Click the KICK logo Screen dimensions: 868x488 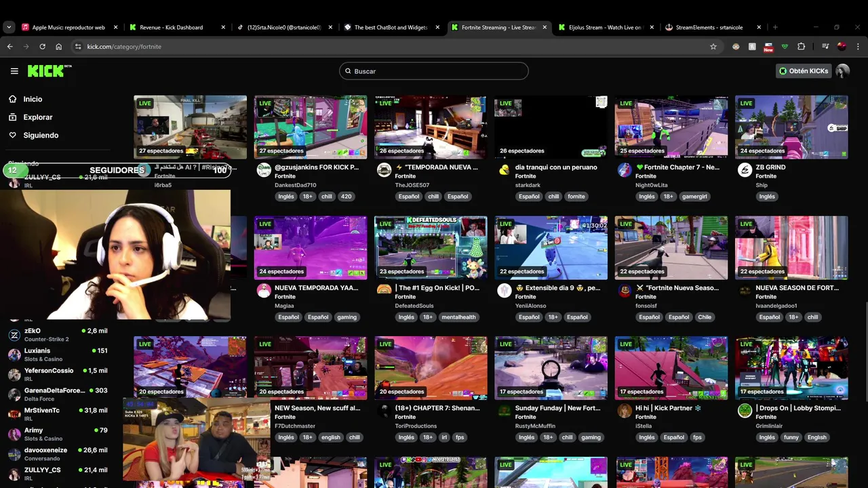49,70
